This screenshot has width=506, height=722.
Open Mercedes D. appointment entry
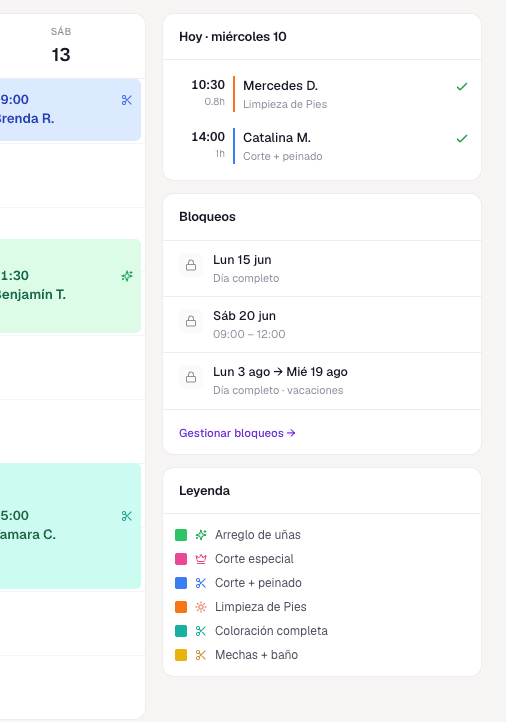pyautogui.click(x=322, y=94)
